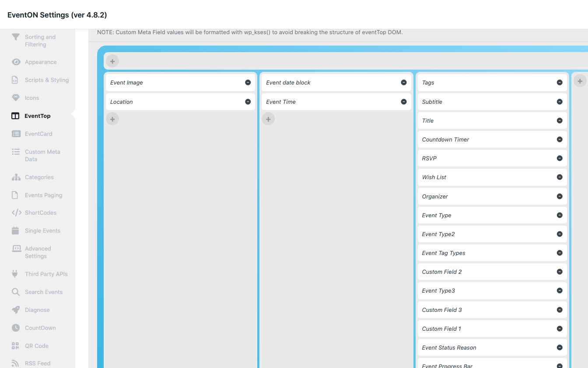
Task: Remove the Subtitle field
Action: tap(560, 102)
